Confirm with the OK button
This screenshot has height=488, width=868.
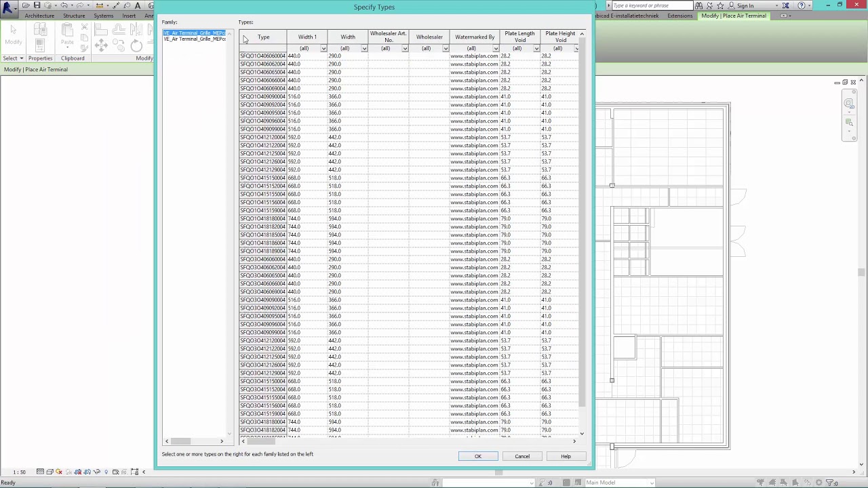478,456
